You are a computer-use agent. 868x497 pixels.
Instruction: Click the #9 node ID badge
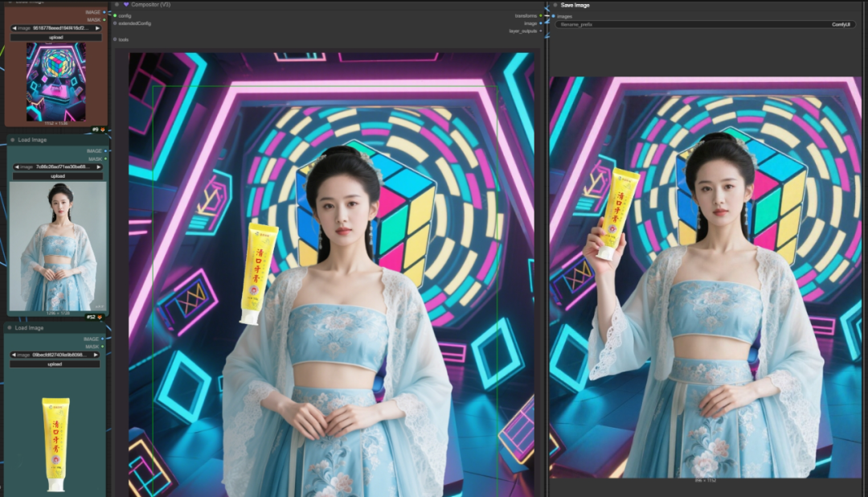pos(95,129)
